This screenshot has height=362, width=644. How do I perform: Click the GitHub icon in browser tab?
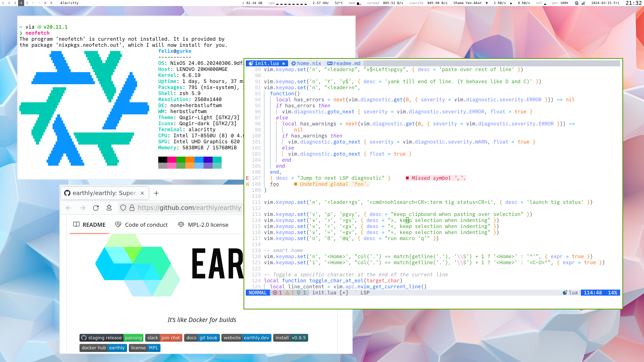67,193
